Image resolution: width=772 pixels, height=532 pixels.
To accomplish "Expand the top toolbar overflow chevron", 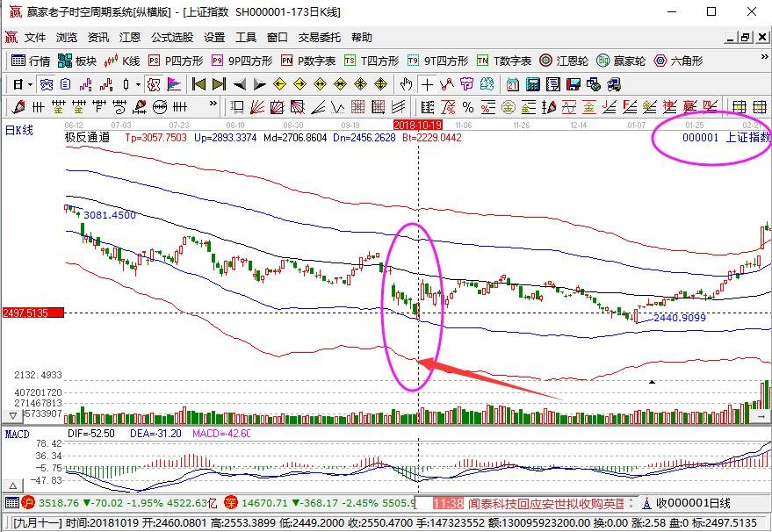I will coord(764,58).
